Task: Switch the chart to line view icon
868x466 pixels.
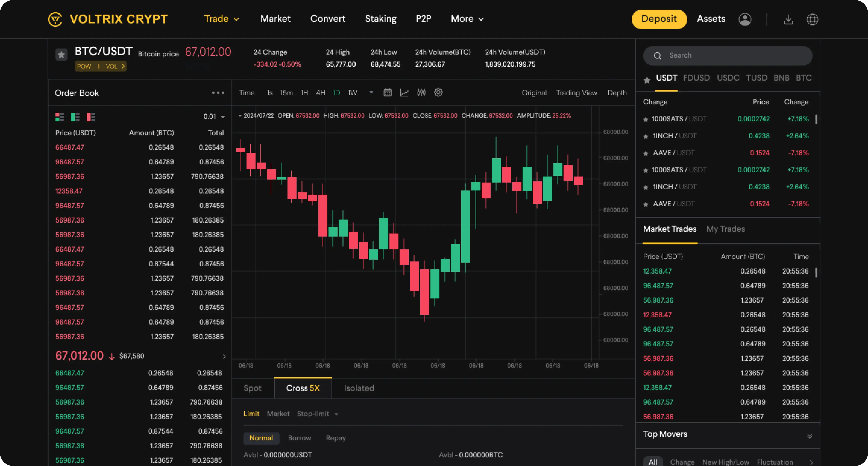Action: coord(404,92)
